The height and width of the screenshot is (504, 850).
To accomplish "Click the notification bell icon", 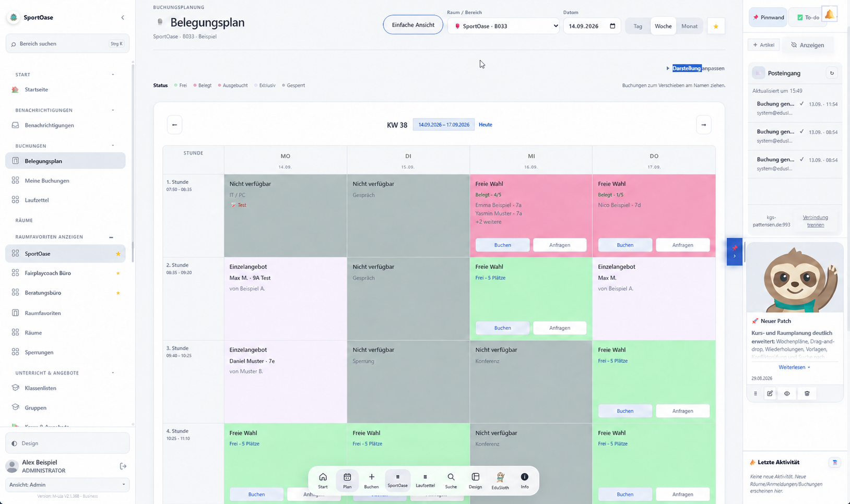I will click(x=829, y=15).
